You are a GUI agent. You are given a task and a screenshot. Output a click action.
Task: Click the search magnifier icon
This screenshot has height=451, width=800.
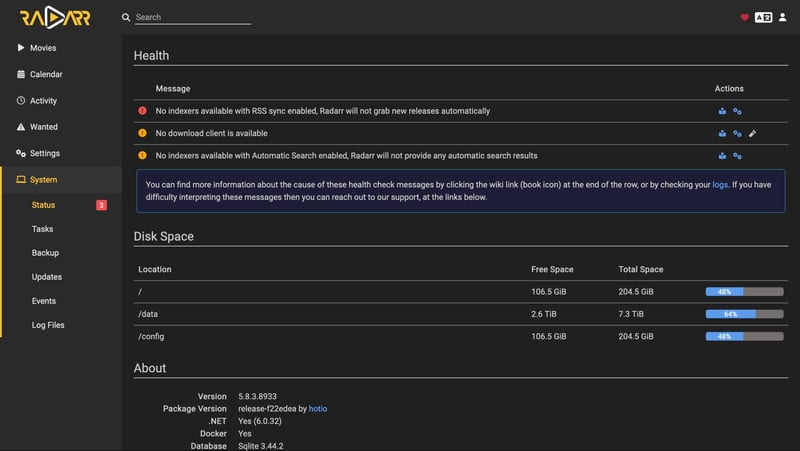126,18
